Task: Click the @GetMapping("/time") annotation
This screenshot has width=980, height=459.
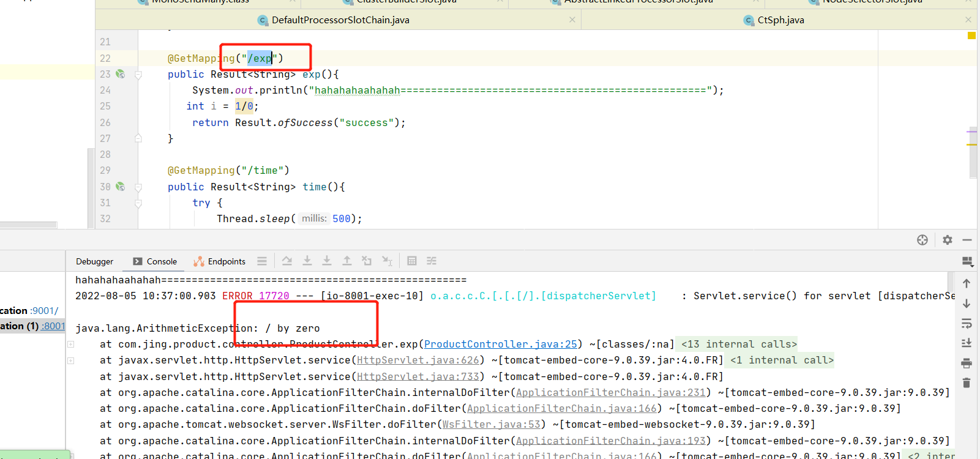Action: tap(228, 170)
